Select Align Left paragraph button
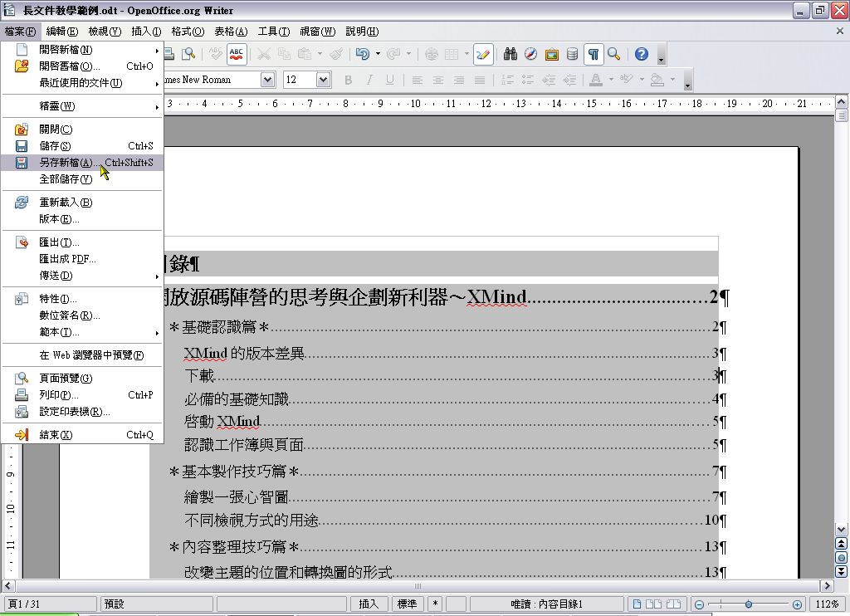 (x=417, y=81)
